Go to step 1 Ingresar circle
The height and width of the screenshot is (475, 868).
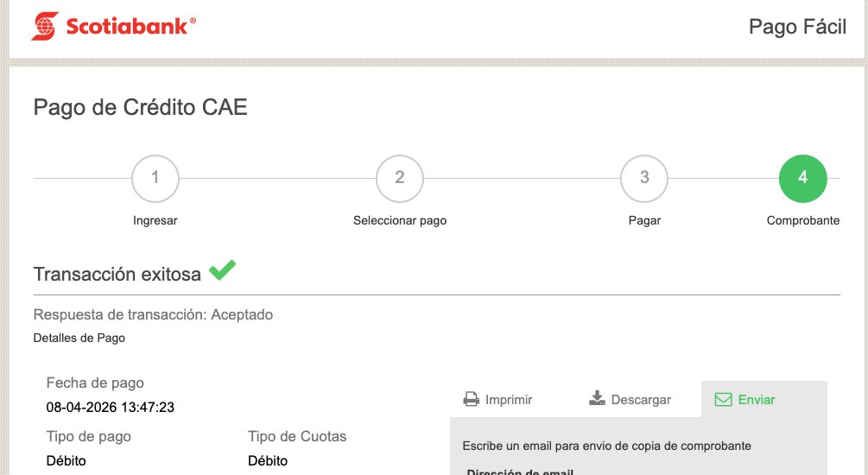155,178
